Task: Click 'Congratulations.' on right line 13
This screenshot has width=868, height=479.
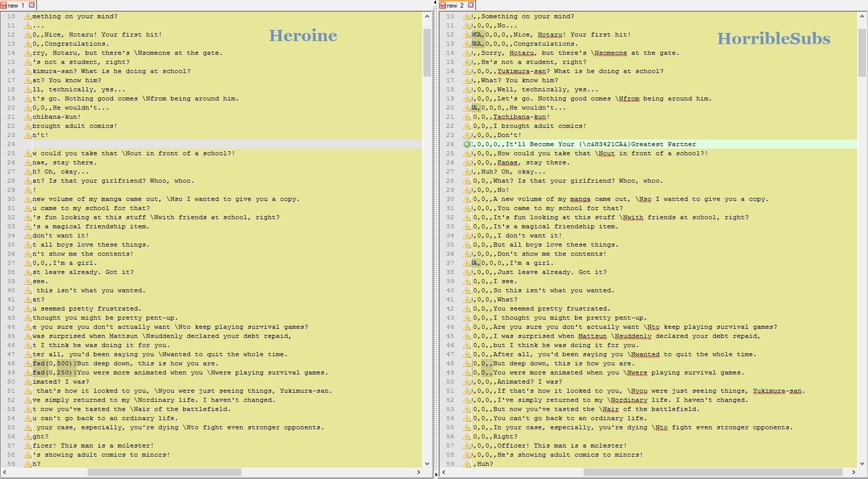Action: click(x=546, y=44)
